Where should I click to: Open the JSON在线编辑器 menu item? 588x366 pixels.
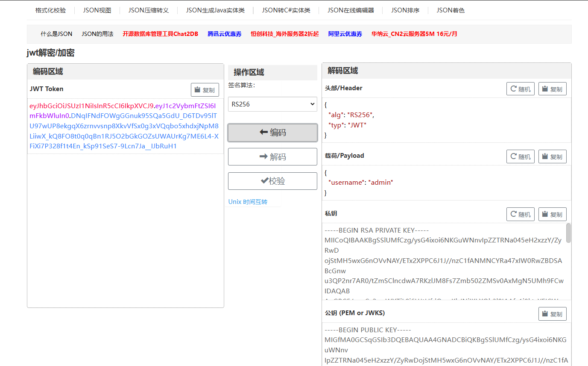pos(351,10)
